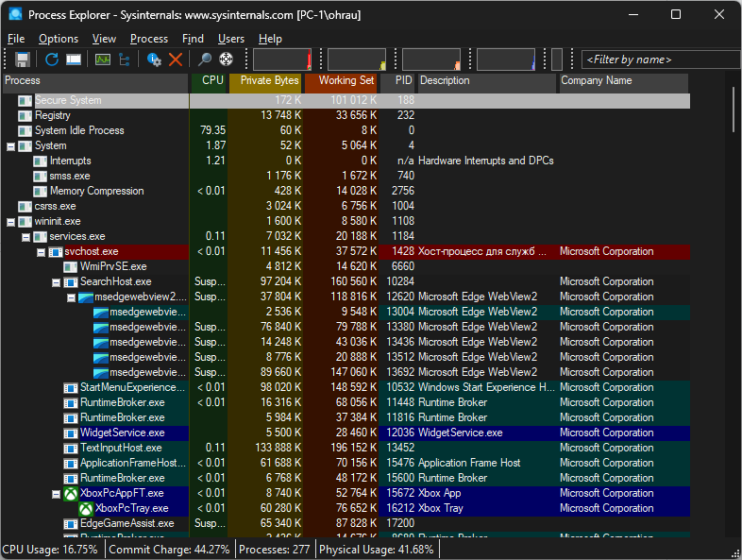Collapse the wininit.exe tree node
The height and width of the screenshot is (560, 742).
click(x=10, y=221)
